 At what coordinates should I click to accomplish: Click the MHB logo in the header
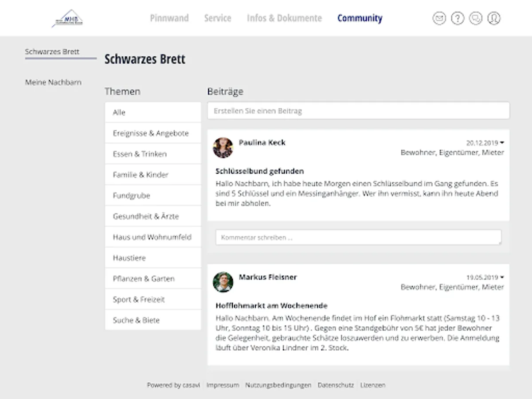(67, 19)
